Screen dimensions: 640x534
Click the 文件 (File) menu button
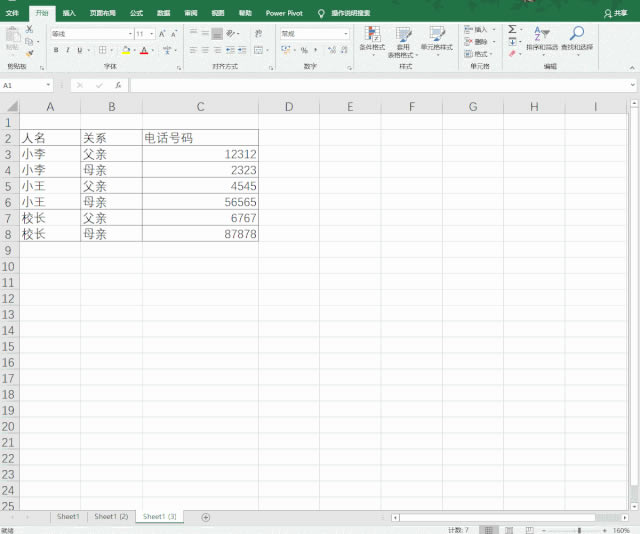[x=13, y=13]
